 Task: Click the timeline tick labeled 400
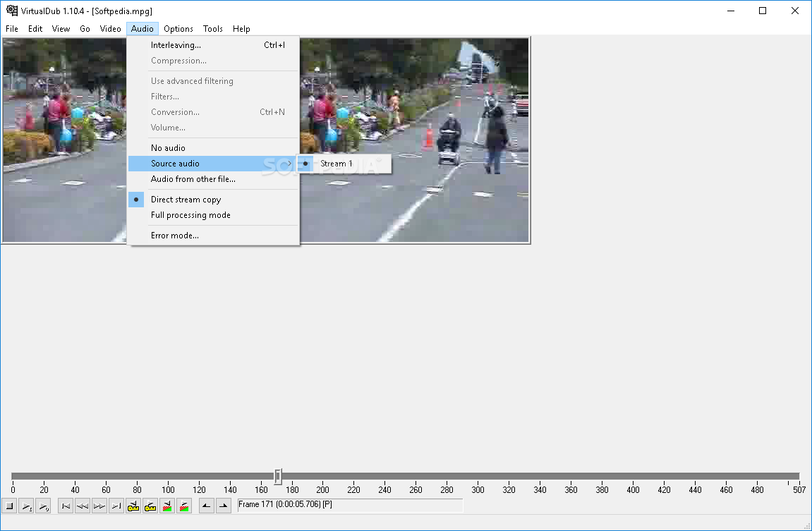tap(633, 489)
